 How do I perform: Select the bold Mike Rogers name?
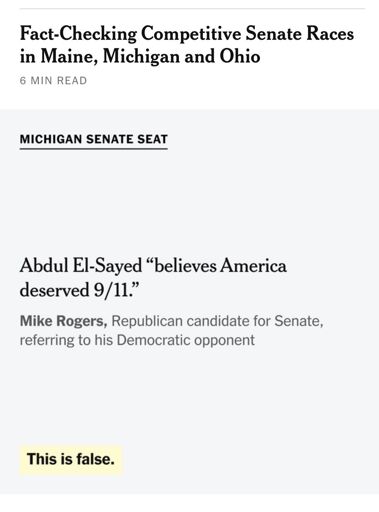[x=63, y=321]
